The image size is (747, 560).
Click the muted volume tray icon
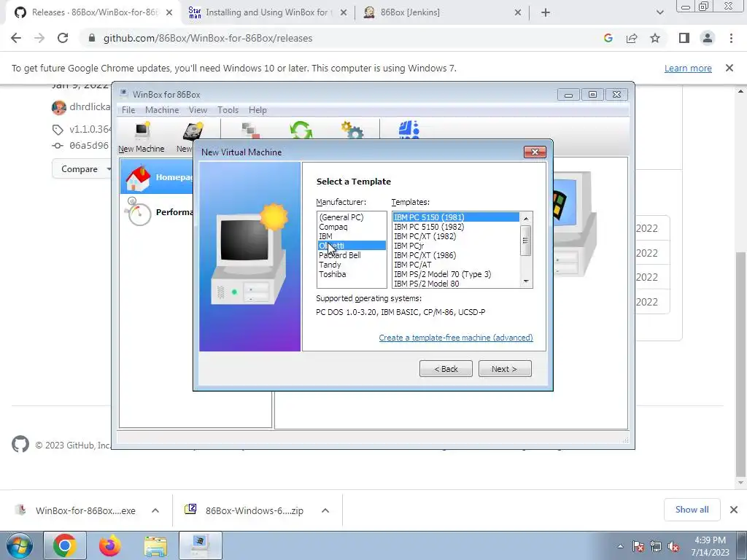pos(673,547)
